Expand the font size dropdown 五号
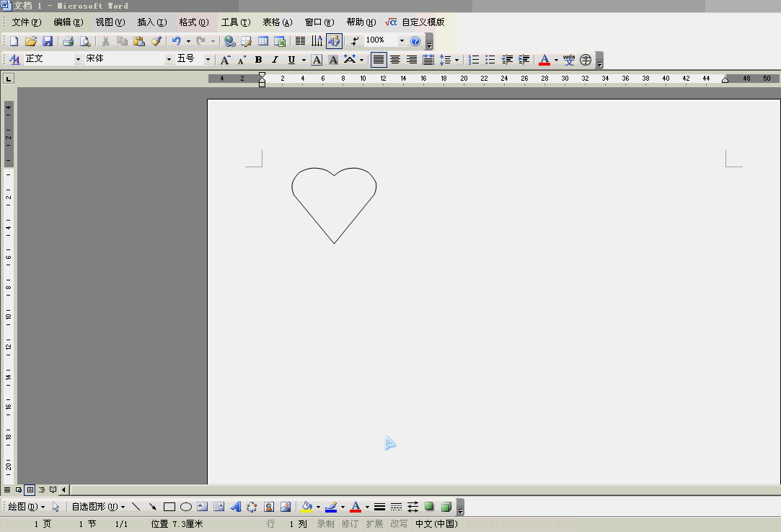The image size is (781, 532). click(x=208, y=59)
